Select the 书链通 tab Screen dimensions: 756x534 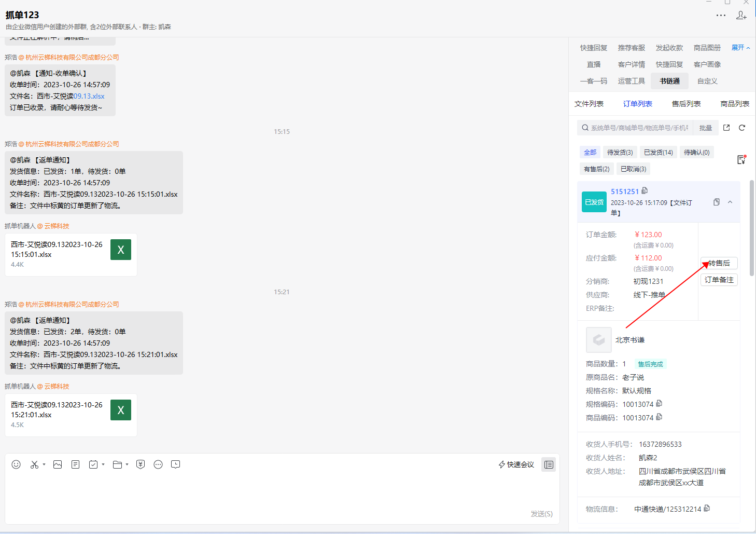(669, 81)
